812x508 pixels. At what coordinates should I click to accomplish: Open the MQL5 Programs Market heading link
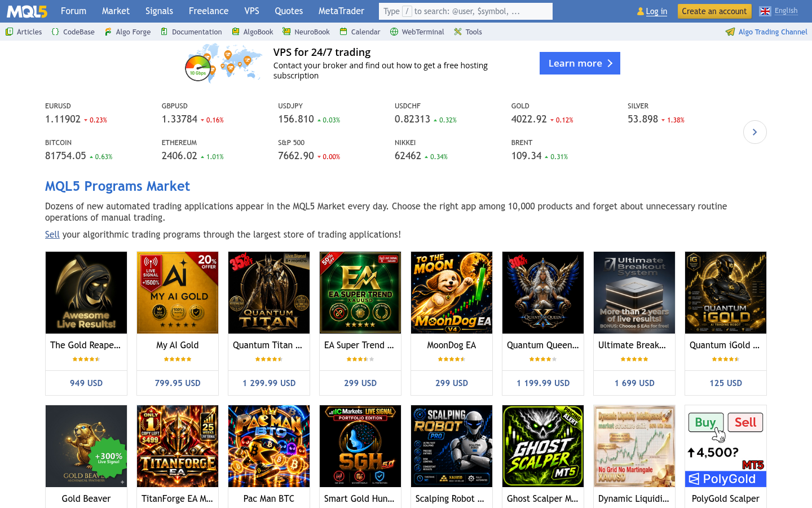pyautogui.click(x=117, y=186)
